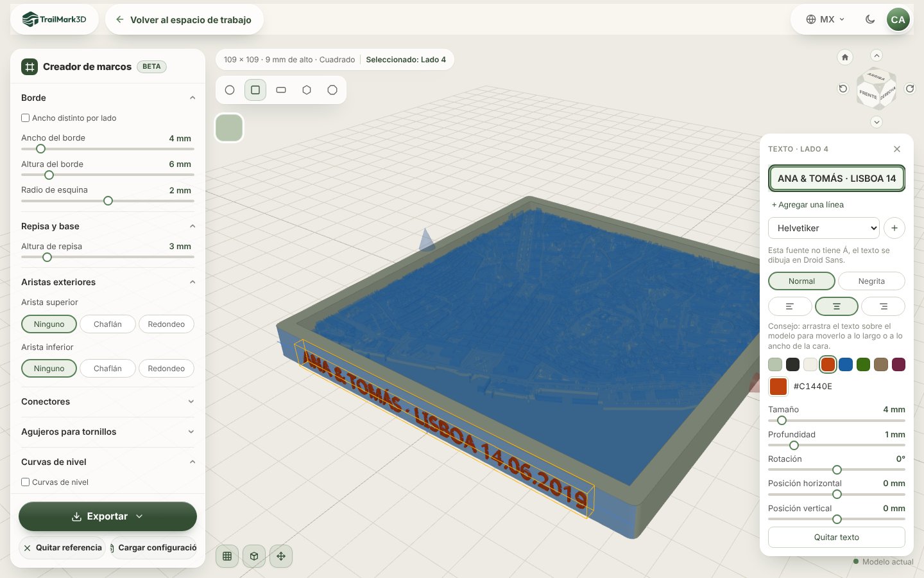Expand the Conectores section

tap(108, 401)
